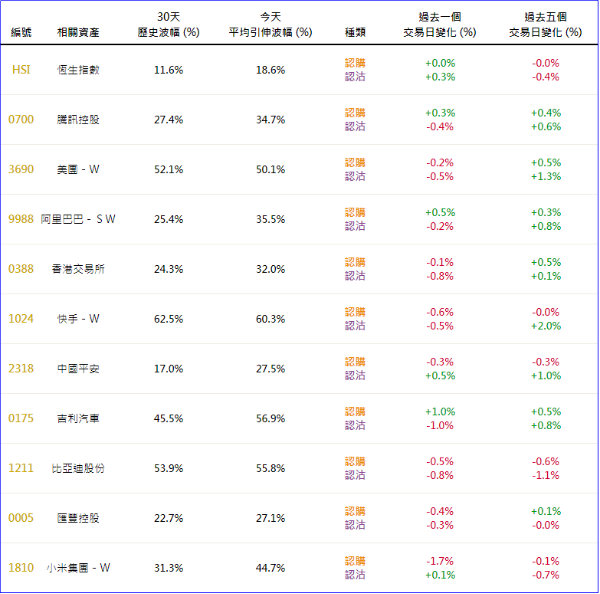Click 1211 implied volatility 55.8%

271,468
